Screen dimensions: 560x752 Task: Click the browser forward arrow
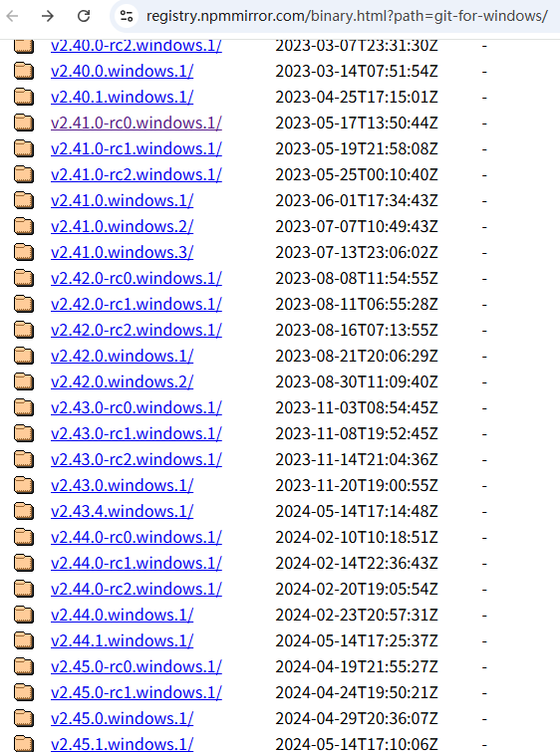coord(48,16)
